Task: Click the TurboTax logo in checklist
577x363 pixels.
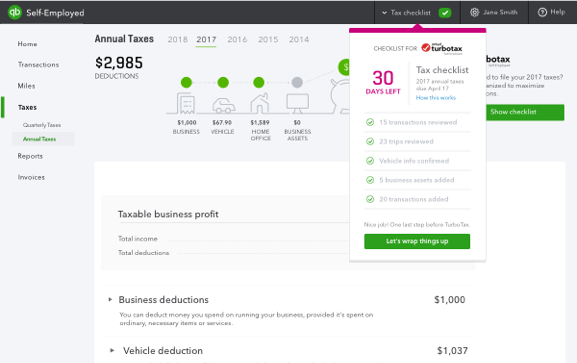Action: coord(442,49)
